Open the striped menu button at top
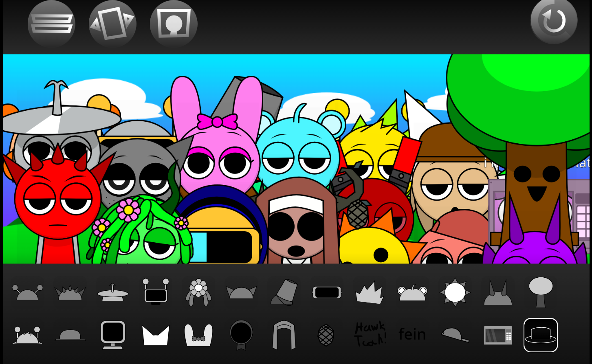Viewport: 592px width, 364px height. click(51, 24)
